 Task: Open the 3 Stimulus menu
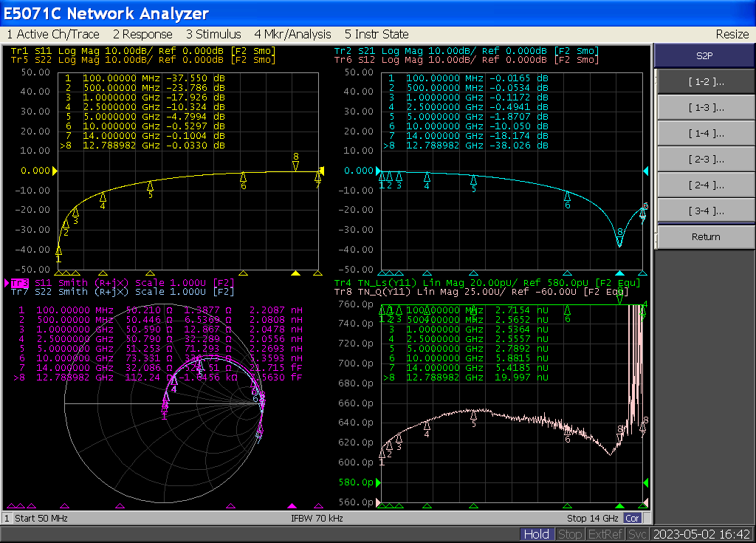[x=213, y=34]
